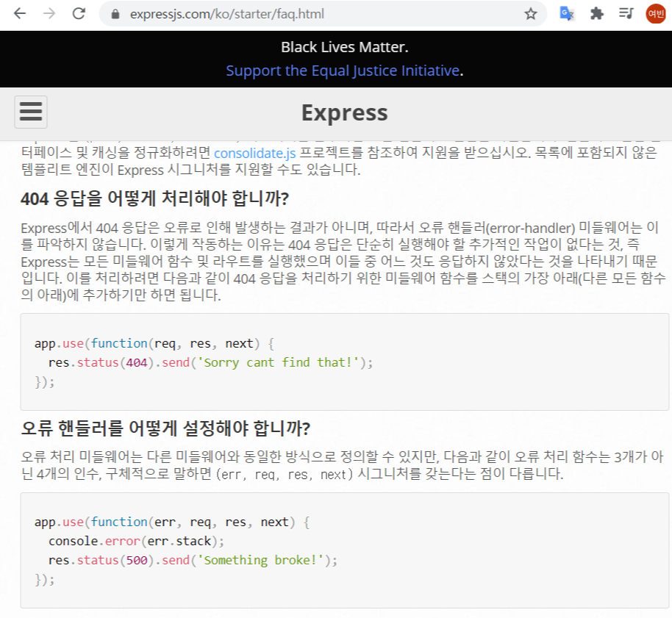672x618 pixels.
Task: Click the paragraph beginning 'Express에서 404 응답은'
Action: click(x=343, y=262)
